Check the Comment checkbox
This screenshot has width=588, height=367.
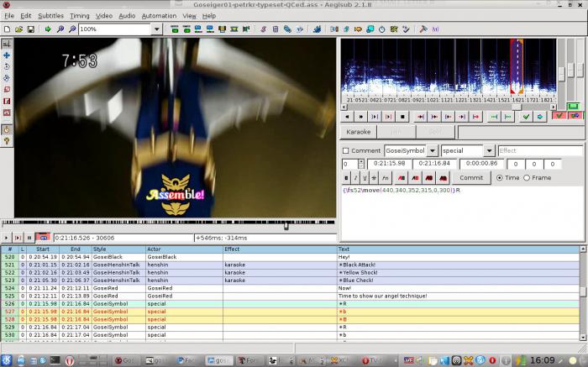click(346, 150)
